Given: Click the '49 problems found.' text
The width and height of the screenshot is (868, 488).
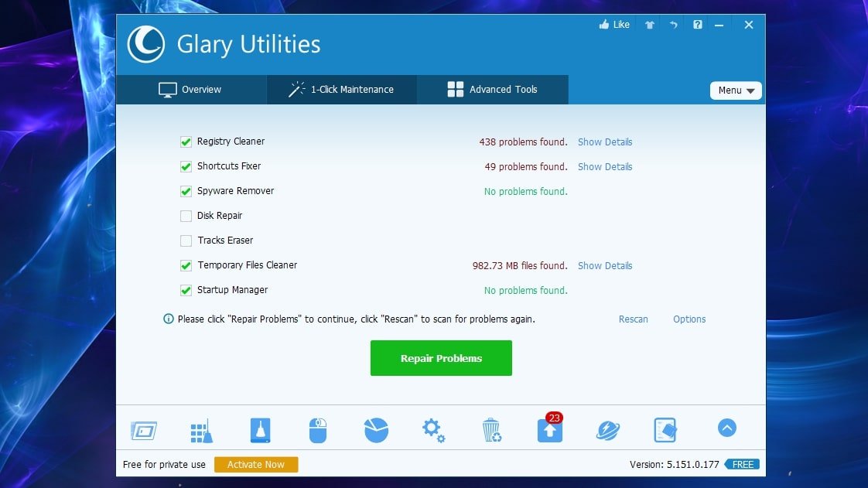Looking at the screenshot, I should pos(526,166).
